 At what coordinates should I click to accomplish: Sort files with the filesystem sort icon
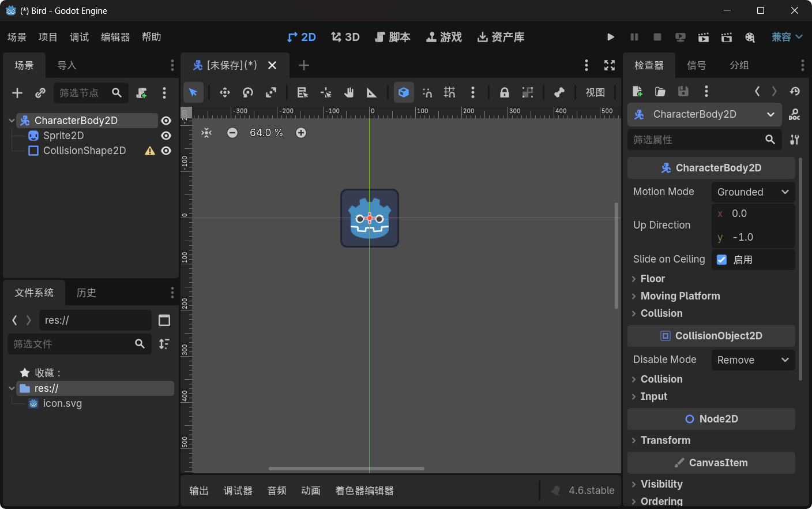[x=164, y=344]
